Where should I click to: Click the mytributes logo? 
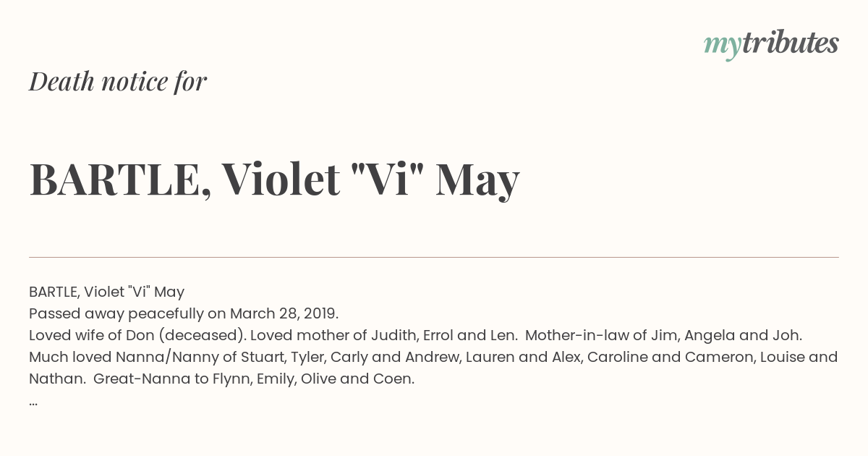point(771,44)
